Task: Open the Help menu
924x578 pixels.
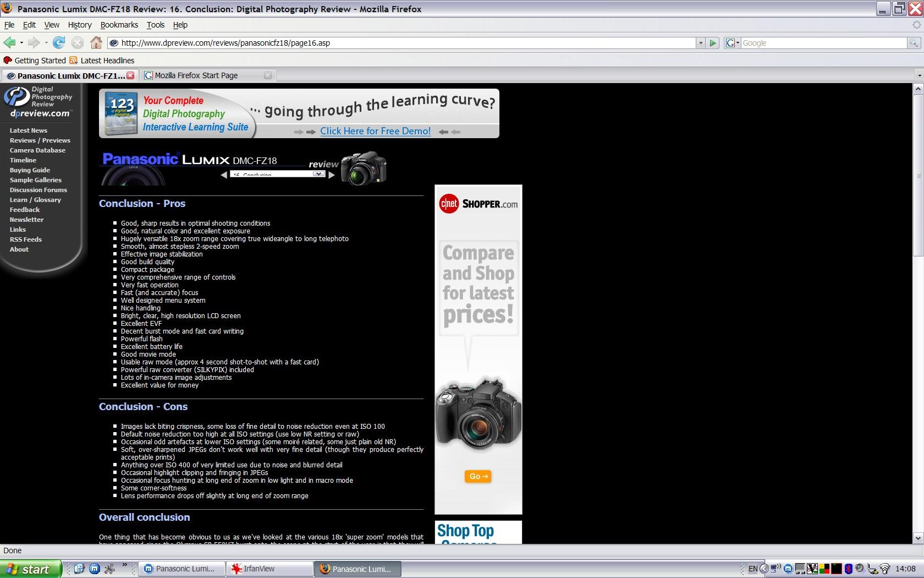Action: click(x=180, y=25)
